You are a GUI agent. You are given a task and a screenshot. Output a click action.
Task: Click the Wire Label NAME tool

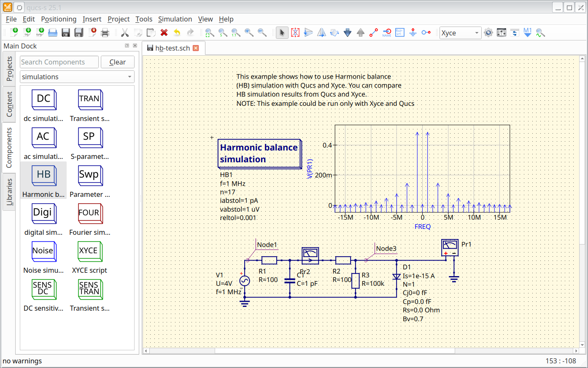(387, 33)
